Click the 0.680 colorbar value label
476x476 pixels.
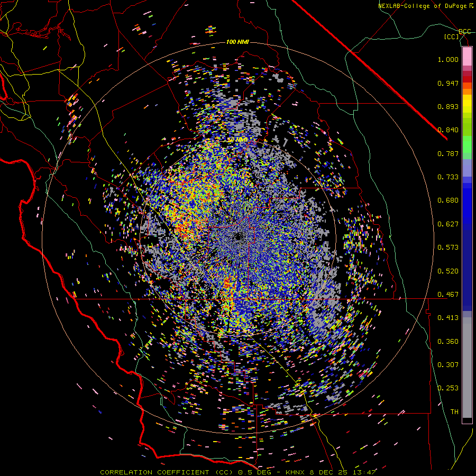pyautogui.click(x=448, y=200)
